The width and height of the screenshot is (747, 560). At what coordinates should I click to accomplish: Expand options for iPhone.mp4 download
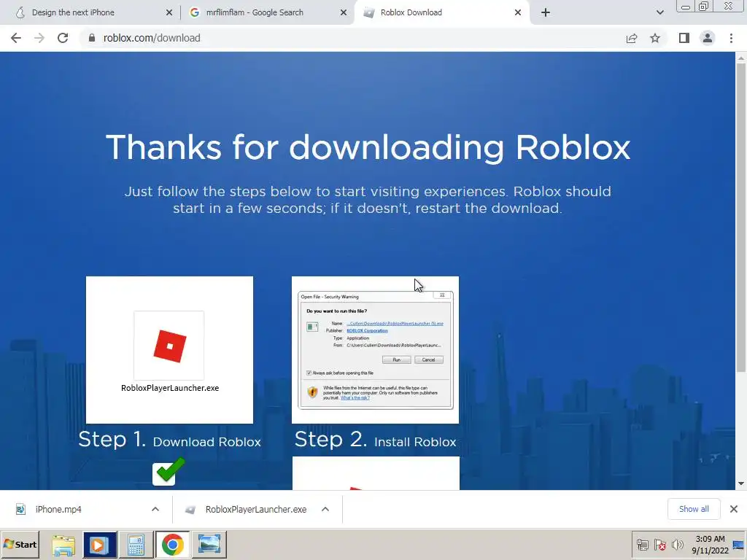(x=155, y=509)
